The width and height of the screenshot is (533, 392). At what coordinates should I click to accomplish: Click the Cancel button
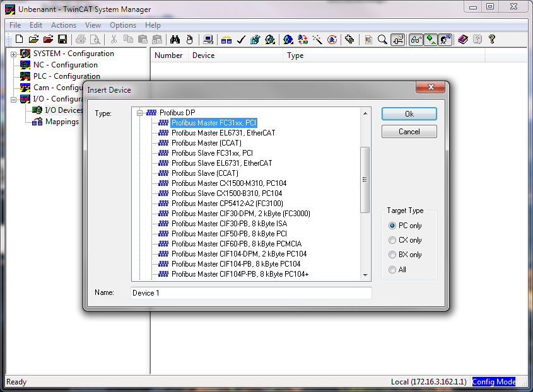(409, 132)
